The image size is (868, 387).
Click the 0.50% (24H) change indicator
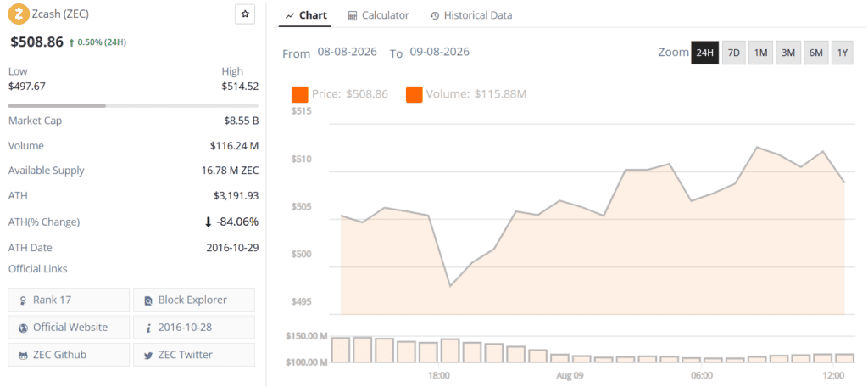coord(98,42)
